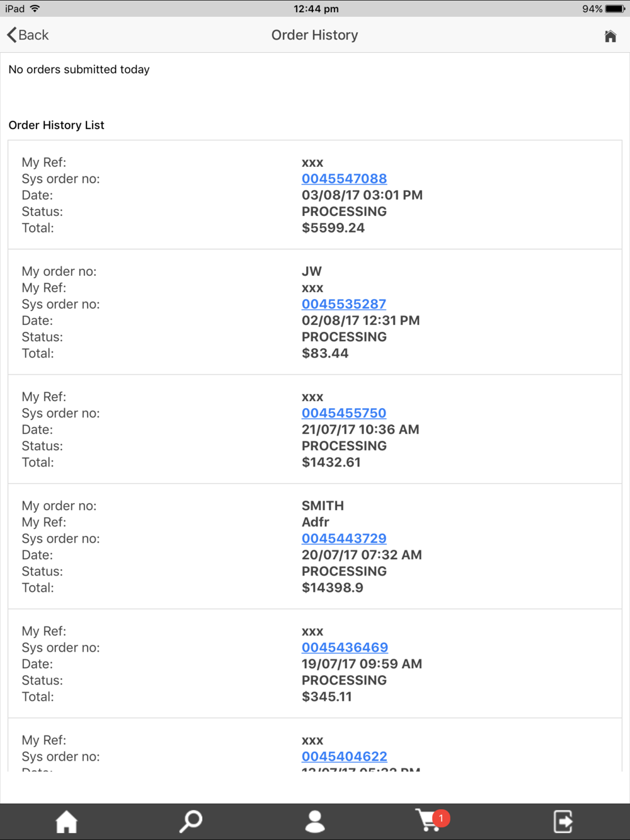Go Back using the chevron button
Image resolution: width=630 pixels, height=840 pixels.
click(x=28, y=35)
